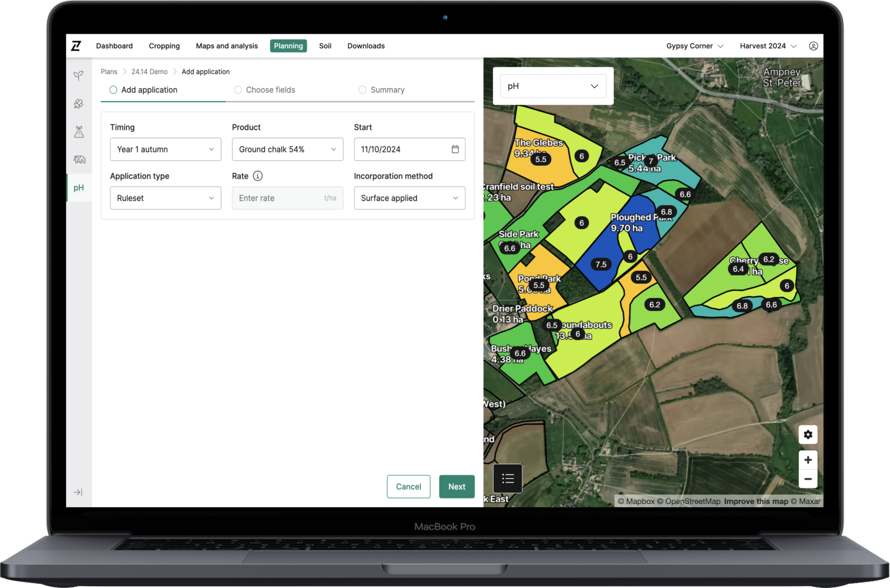Open the calendar picker for Start date
Image resolution: width=890 pixels, height=588 pixels.
(x=455, y=149)
